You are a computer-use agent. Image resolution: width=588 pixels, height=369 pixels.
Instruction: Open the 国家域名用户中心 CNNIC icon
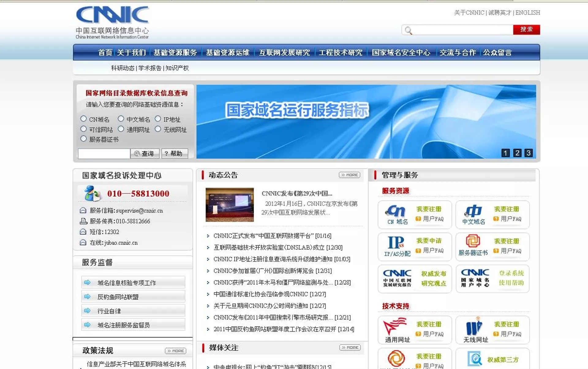click(x=475, y=278)
